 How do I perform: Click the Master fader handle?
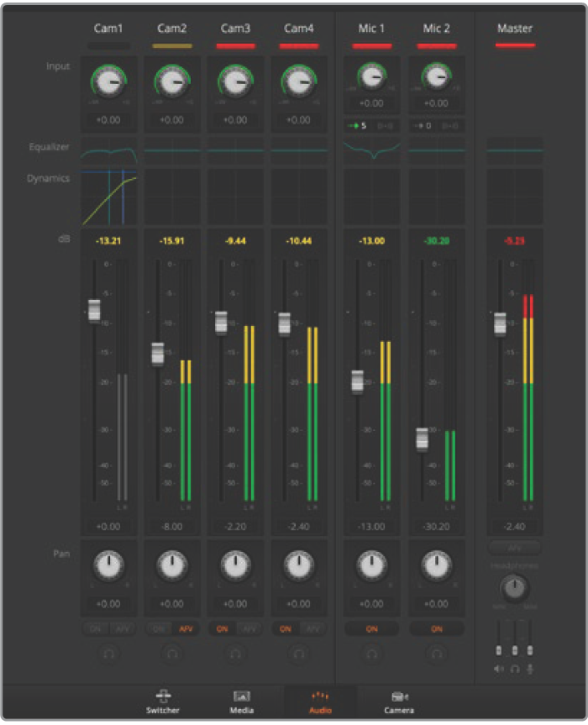501,323
